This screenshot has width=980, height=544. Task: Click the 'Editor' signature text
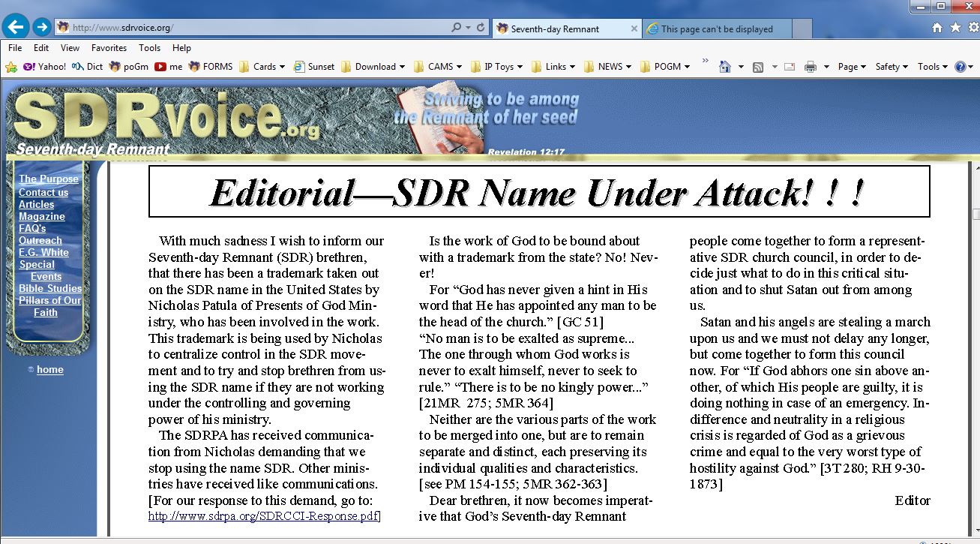click(913, 500)
